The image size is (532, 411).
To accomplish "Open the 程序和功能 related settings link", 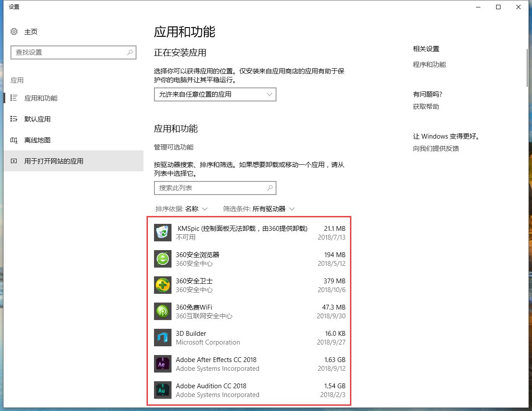I will pos(429,64).
